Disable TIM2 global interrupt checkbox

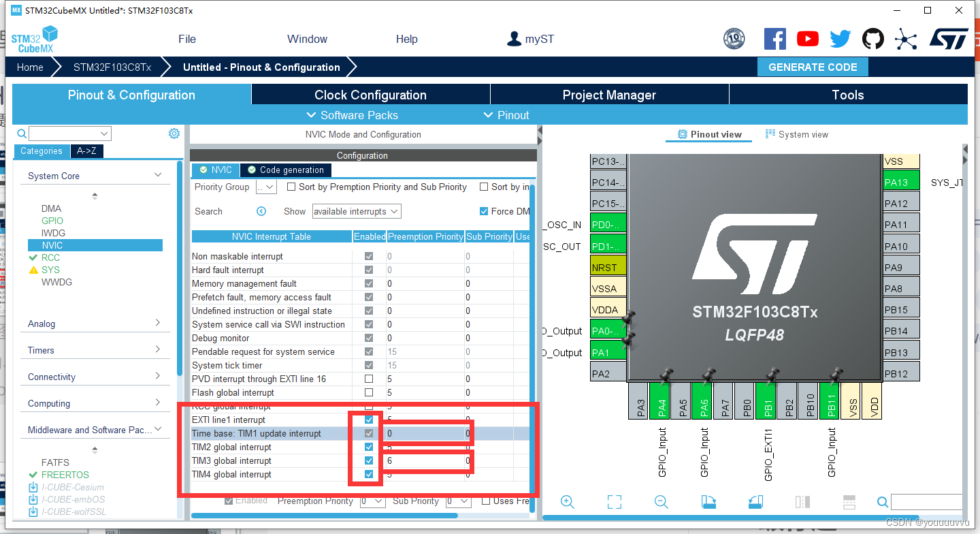point(369,447)
